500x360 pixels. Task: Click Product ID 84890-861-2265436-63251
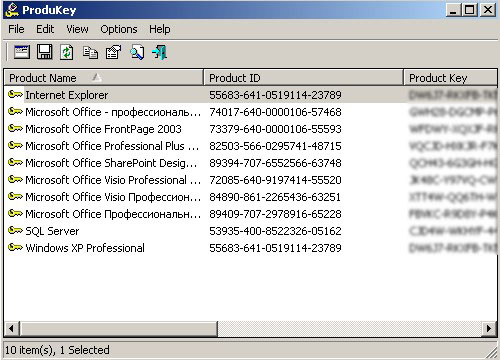tap(275, 197)
